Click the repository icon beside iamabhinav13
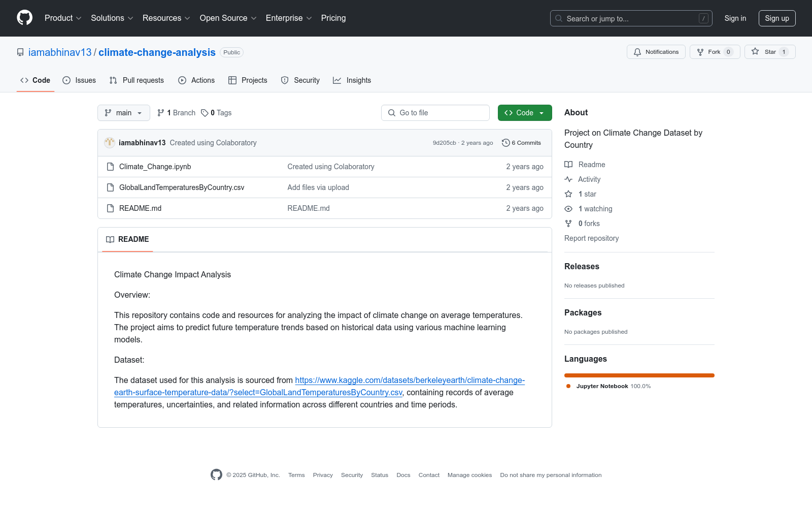Image resolution: width=812 pixels, height=508 pixels. click(x=20, y=52)
